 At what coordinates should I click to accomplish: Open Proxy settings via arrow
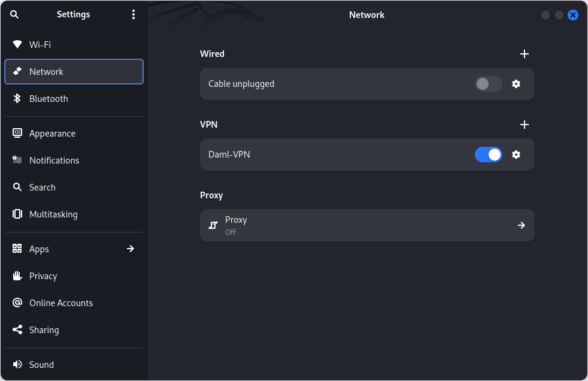click(x=521, y=225)
